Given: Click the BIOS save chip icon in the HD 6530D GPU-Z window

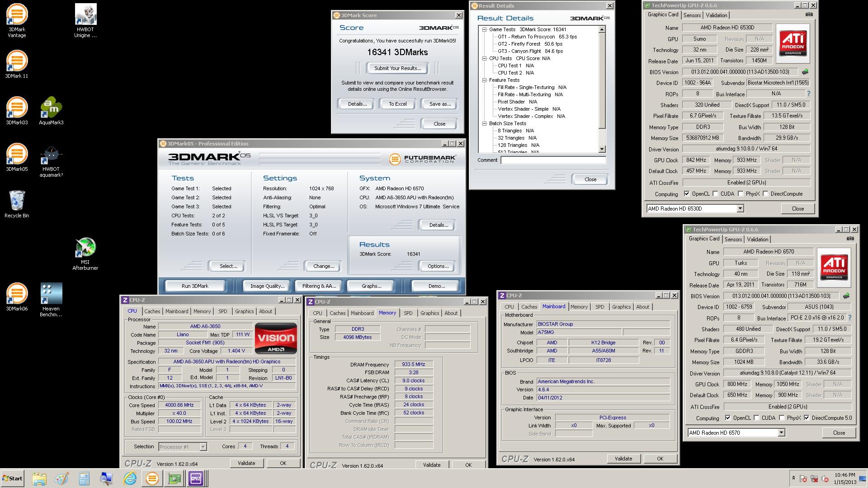Looking at the screenshot, I should [x=805, y=72].
